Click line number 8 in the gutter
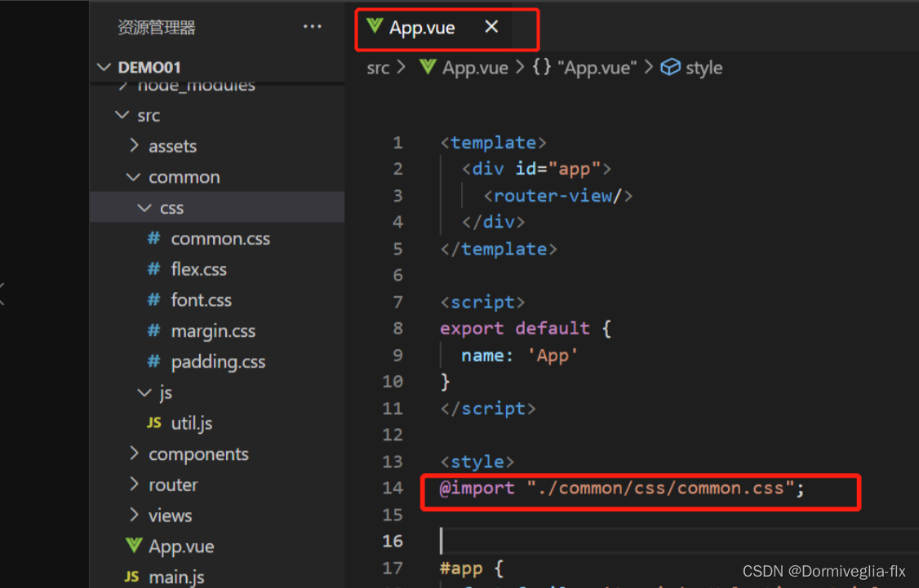Screen dimensions: 919x588 pyautogui.click(x=398, y=328)
